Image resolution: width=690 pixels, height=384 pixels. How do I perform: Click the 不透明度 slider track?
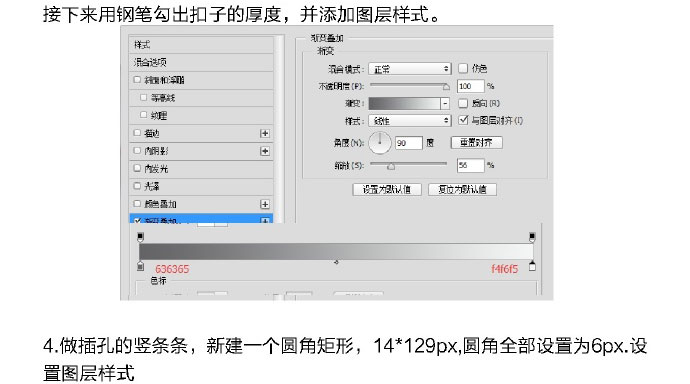(409, 85)
